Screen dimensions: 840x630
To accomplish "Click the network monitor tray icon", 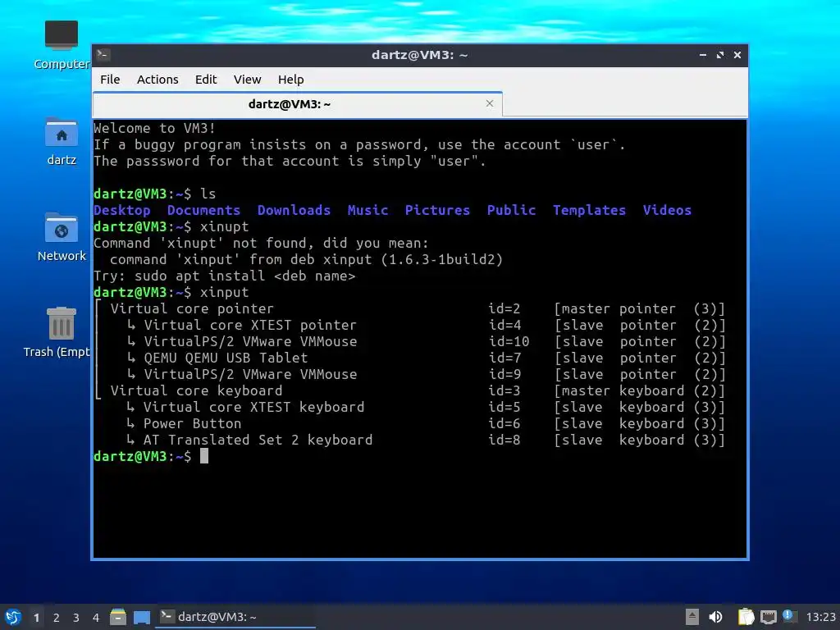I will tap(768, 617).
